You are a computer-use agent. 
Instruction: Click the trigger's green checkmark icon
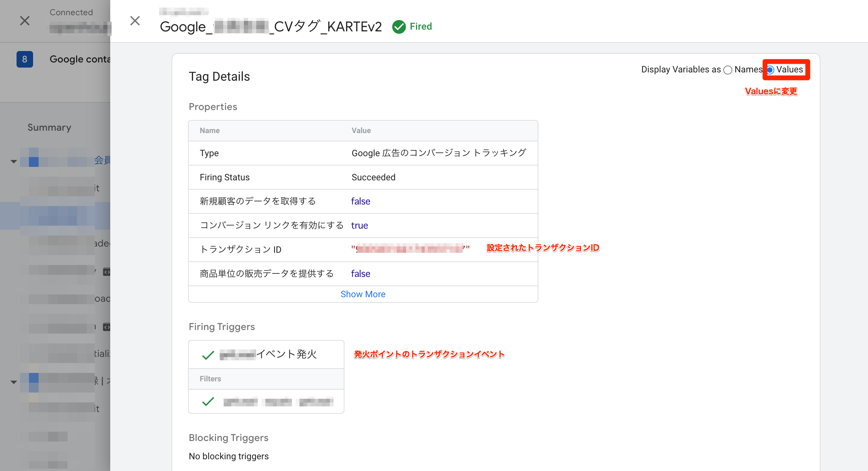pos(208,355)
